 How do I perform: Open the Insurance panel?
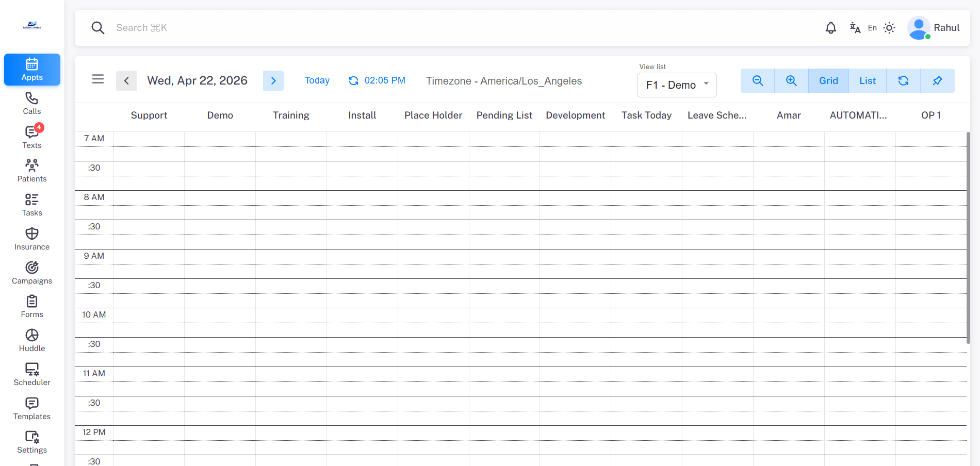click(31, 238)
